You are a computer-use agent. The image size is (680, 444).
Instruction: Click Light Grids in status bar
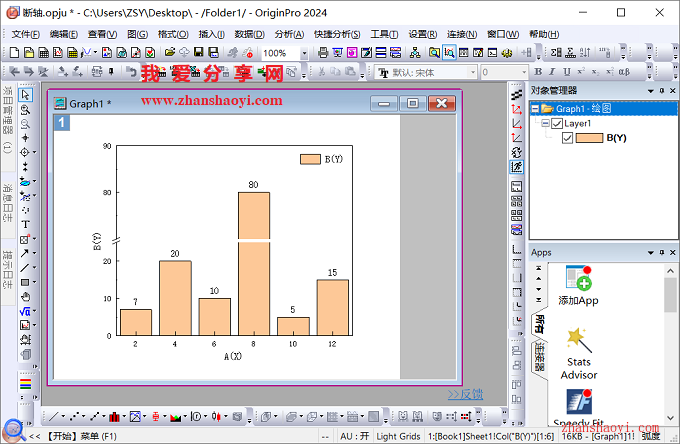[398, 436]
